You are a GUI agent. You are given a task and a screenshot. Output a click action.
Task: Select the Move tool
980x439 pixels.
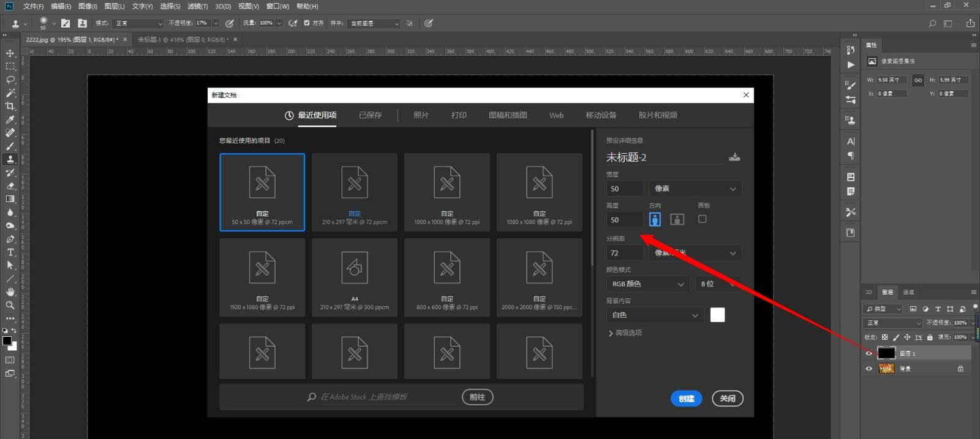pos(10,53)
